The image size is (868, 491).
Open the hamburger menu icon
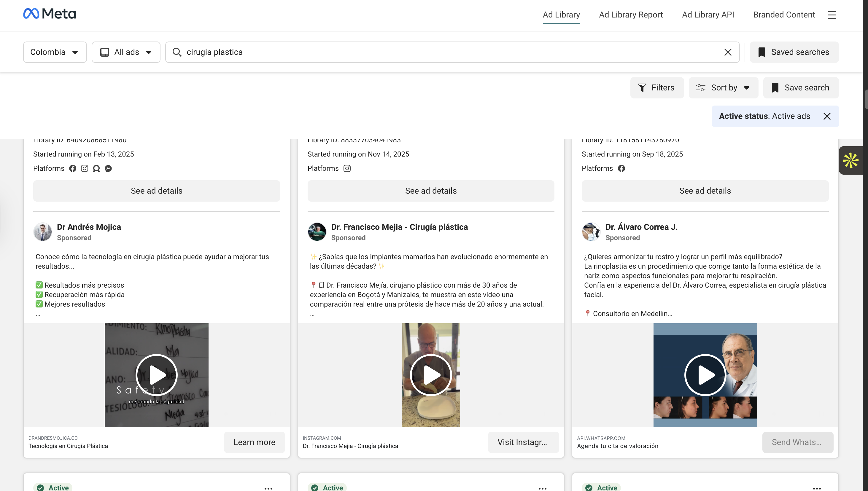click(832, 15)
